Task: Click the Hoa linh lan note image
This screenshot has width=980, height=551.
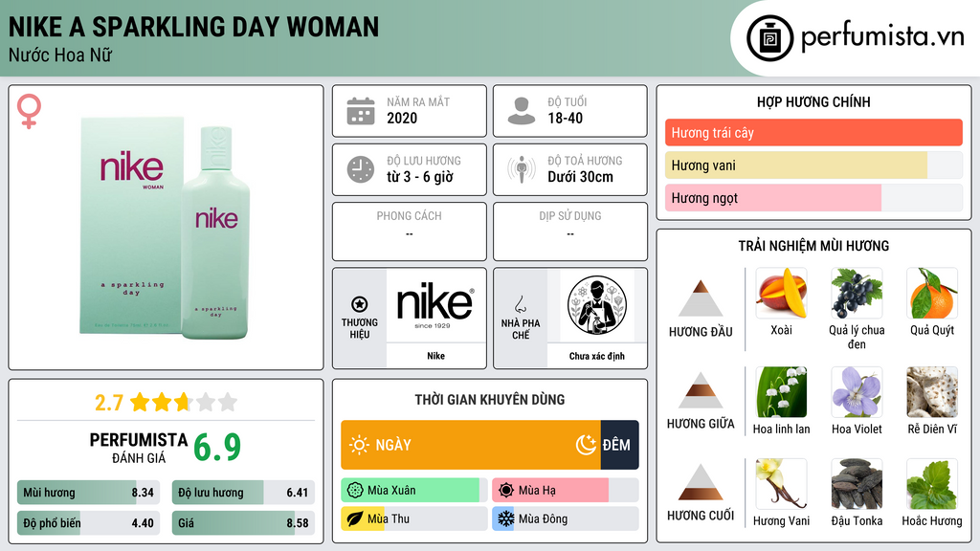Action: point(781,391)
